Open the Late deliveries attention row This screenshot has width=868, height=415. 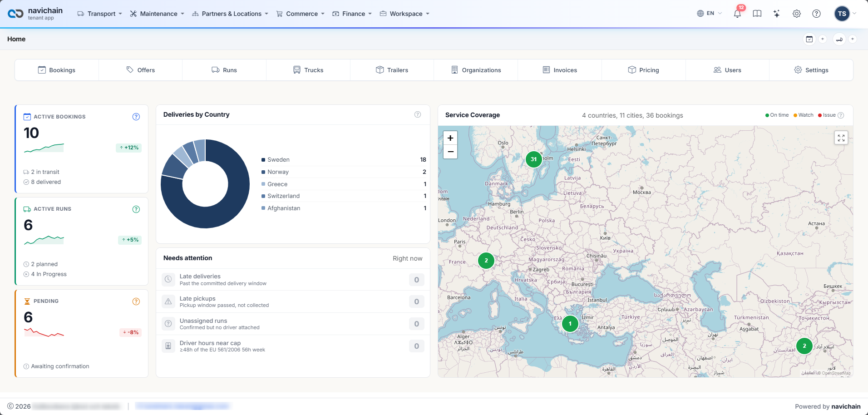[x=293, y=280]
